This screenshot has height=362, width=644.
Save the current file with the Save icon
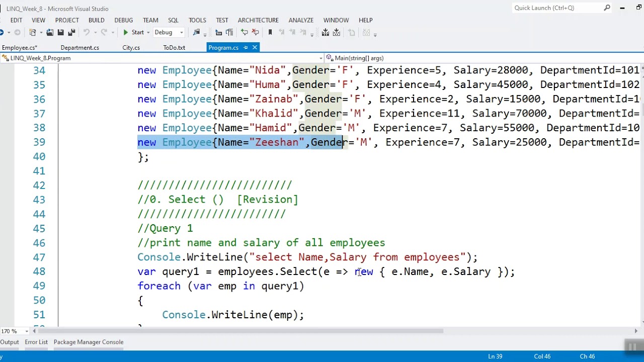click(61, 33)
